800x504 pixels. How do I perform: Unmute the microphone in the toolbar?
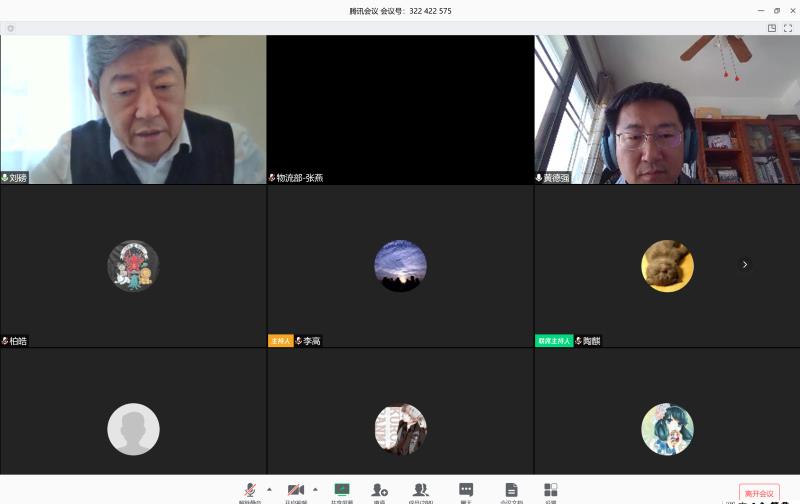(249, 491)
